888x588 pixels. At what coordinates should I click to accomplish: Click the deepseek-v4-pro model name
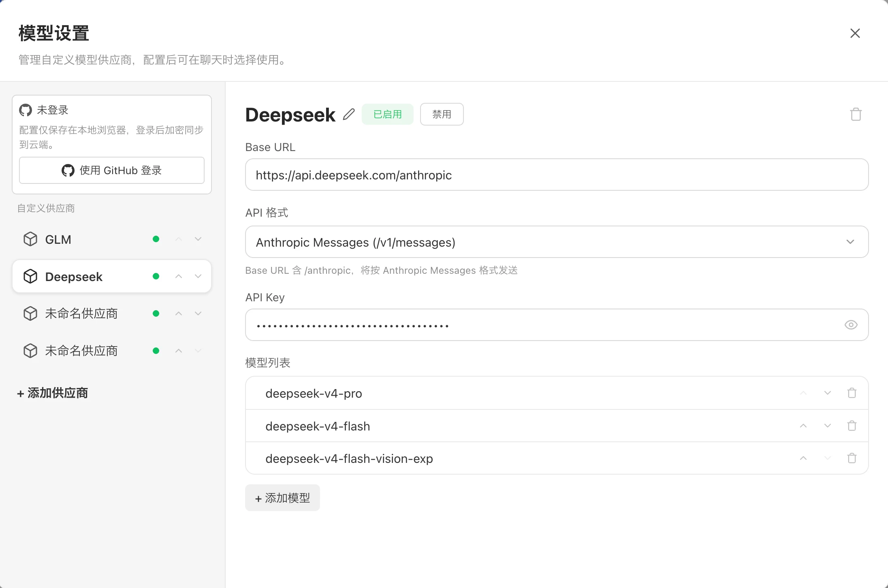tap(314, 393)
